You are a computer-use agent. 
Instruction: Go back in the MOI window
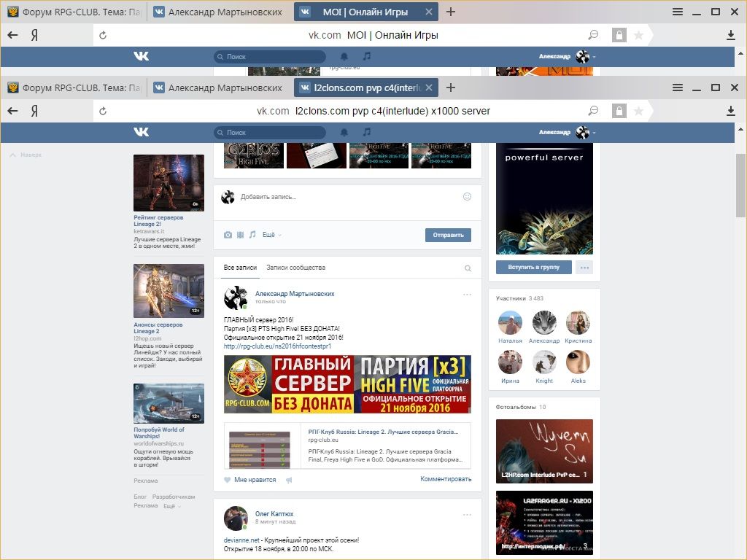13,35
